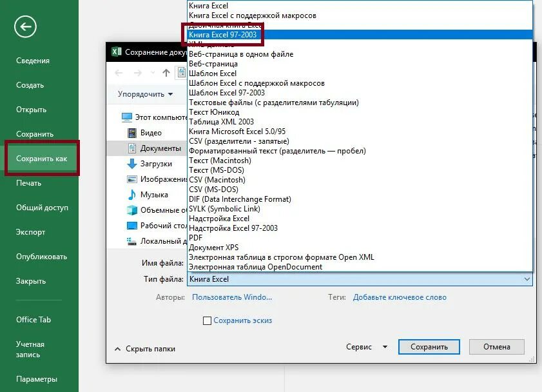542x392 pixels.
Task: Open the Office Tab section
Action: point(33,320)
